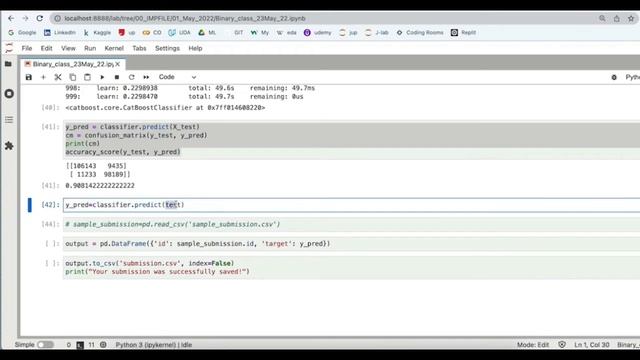The image size is (640, 360).
Task: Open the Coding Rooms bookmark
Action: (420, 32)
